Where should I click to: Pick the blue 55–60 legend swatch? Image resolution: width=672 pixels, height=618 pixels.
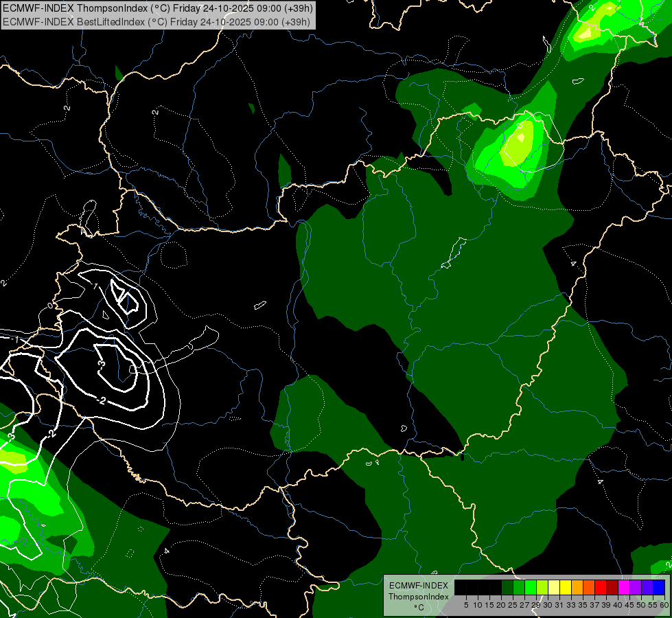point(659,587)
